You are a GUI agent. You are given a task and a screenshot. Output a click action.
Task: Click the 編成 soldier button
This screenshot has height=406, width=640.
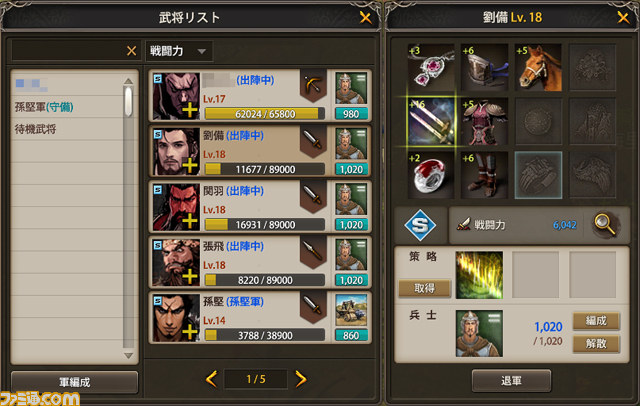(x=596, y=321)
